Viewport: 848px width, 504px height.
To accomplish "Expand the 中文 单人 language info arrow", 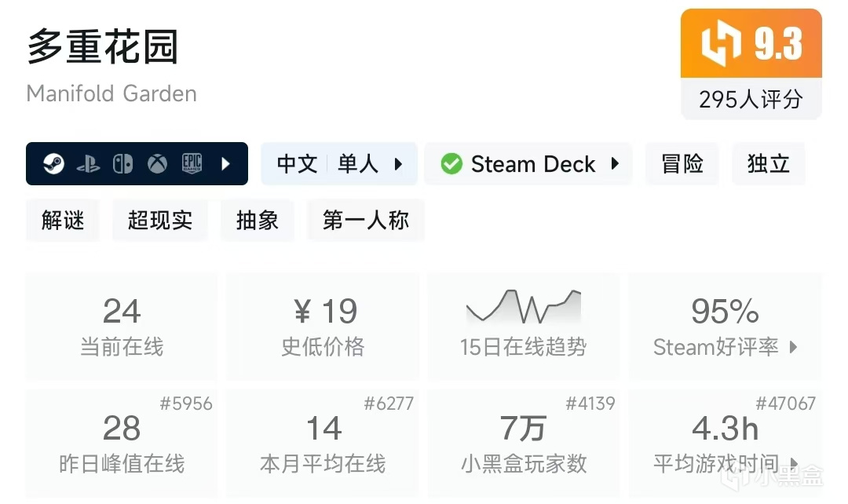I will [x=398, y=164].
